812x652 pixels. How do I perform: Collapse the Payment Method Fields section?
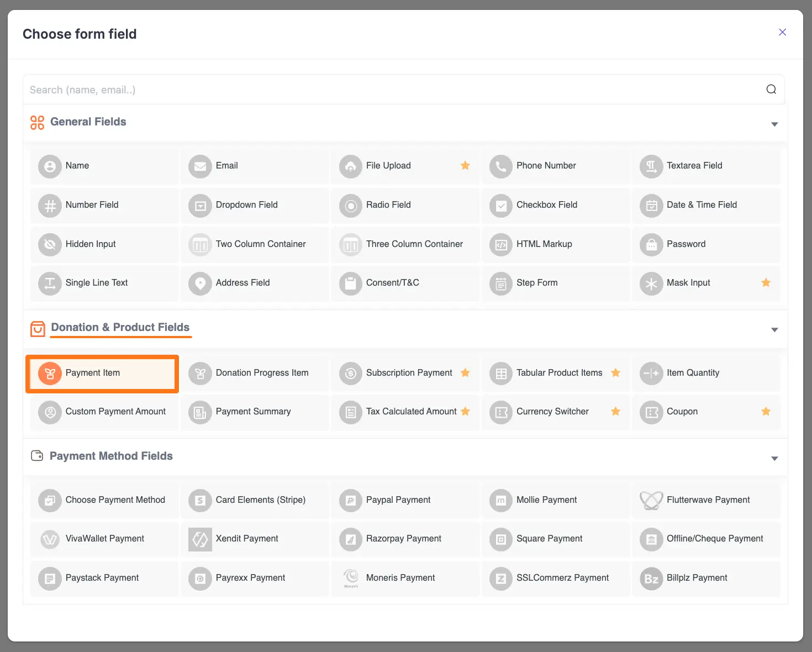pyautogui.click(x=774, y=458)
